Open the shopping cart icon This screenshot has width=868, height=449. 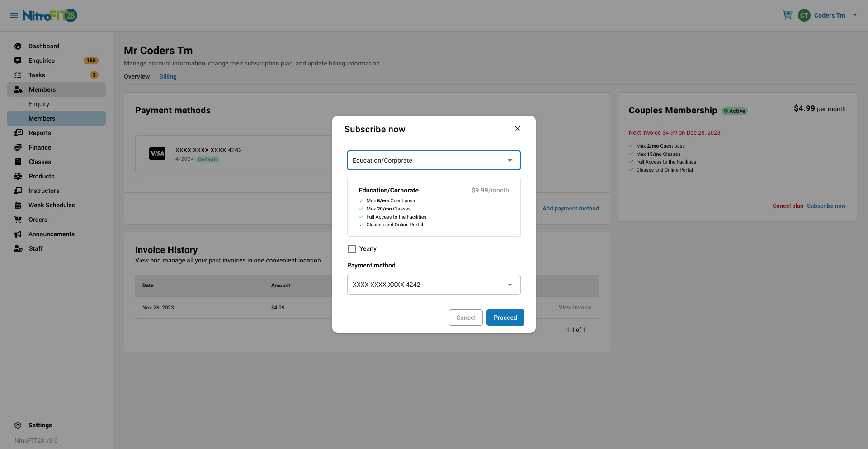tap(787, 15)
